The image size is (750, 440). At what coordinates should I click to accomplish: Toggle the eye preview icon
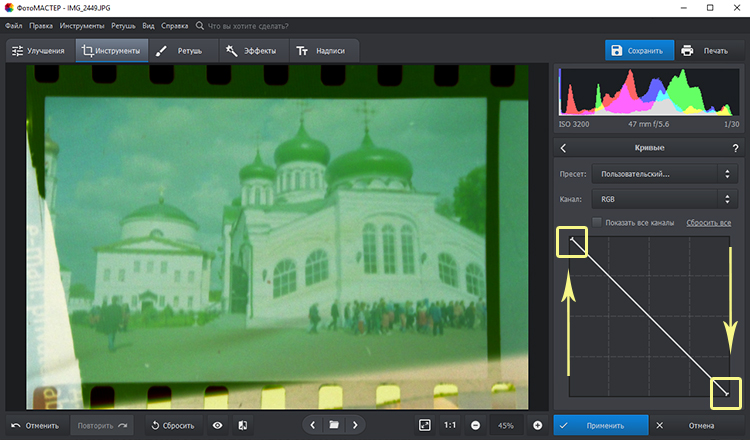(x=218, y=425)
